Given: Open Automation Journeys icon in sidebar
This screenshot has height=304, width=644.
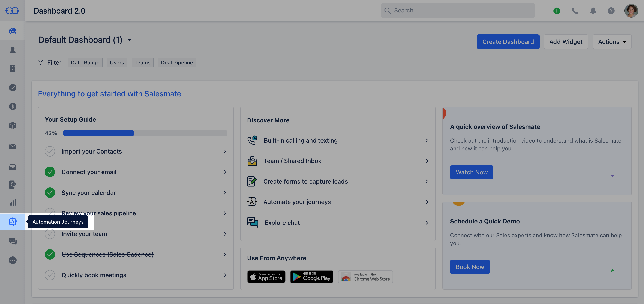Looking at the screenshot, I should point(12,221).
